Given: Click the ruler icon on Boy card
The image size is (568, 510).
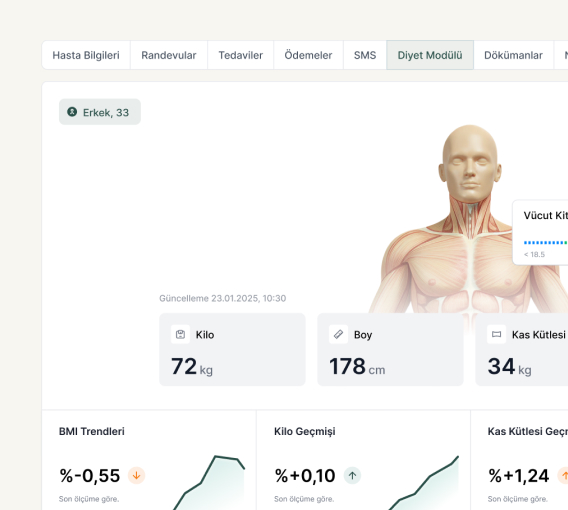Looking at the screenshot, I should [x=338, y=334].
